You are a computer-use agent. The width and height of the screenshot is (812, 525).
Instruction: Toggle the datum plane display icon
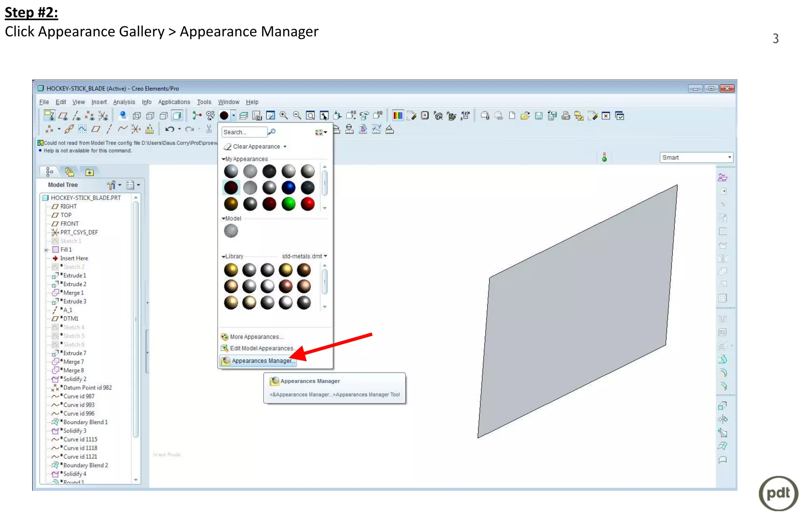[63, 115]
